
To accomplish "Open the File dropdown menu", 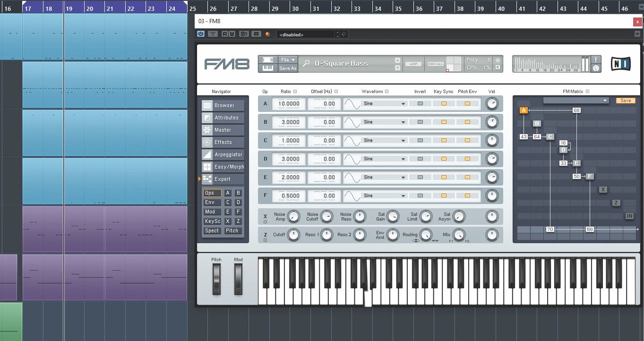I will pyautogui.click(x=287, y=60).
